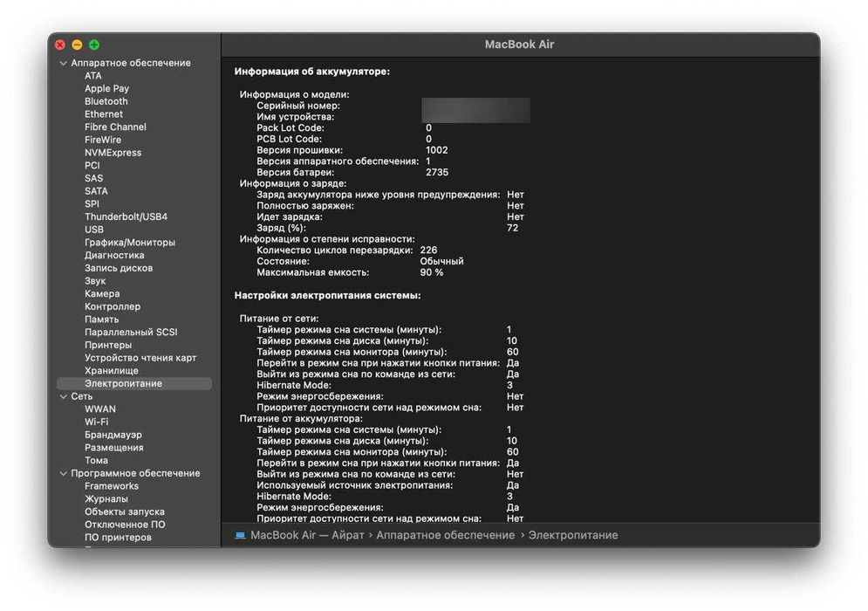Select Память in the hardware list
The image size is (868, 611).
[x=101, y=319]
